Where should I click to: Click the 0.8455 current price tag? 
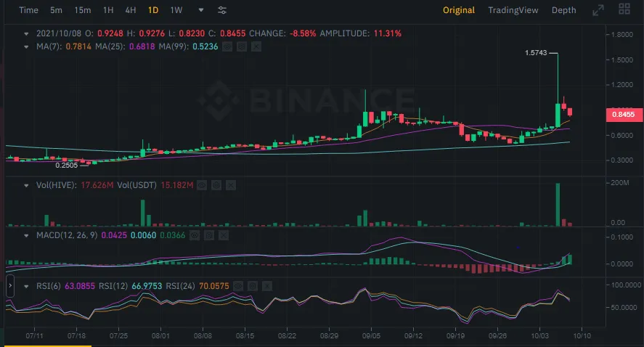coord(624,115)
